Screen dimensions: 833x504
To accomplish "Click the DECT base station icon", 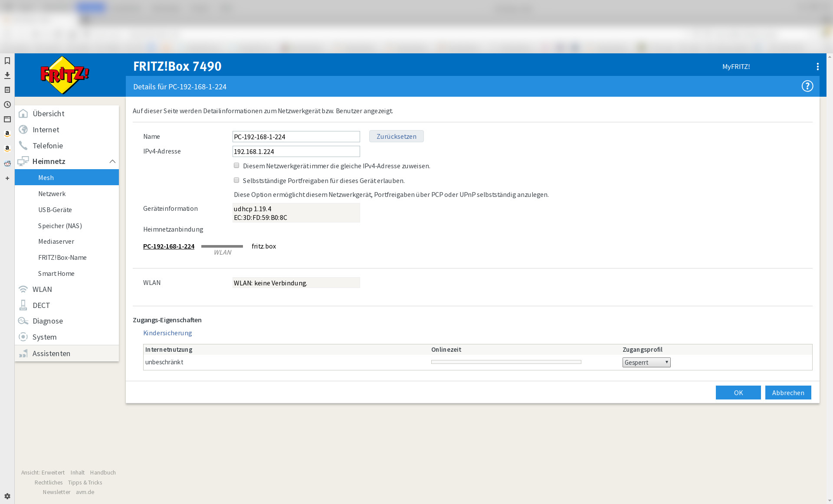I will pos(23,305).
